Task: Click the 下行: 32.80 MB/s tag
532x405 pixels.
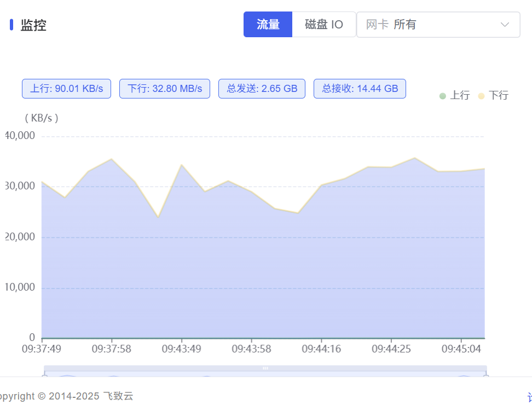Action: [165, 89]
